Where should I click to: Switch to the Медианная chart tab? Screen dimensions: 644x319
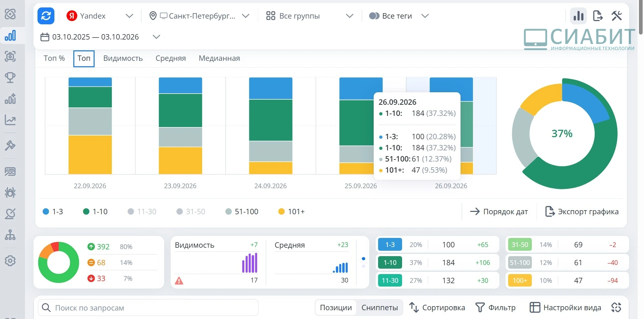point(219,58)
